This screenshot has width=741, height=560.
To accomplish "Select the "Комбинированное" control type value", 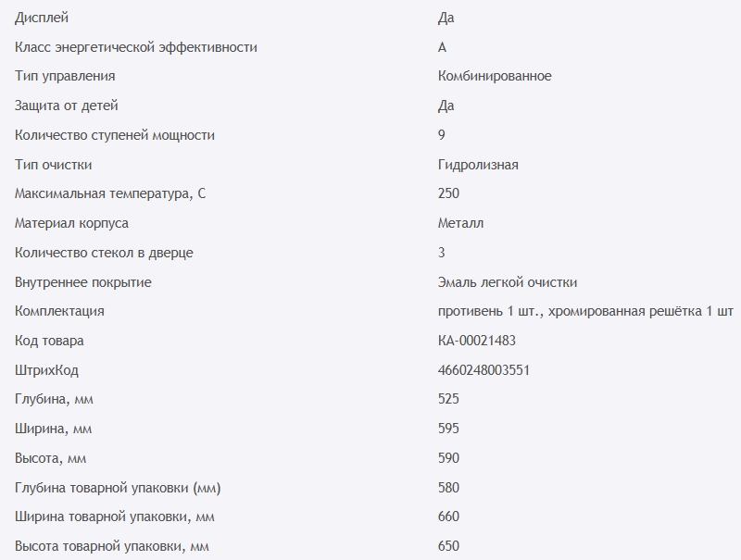I will pyautogui.click(x=495, y=76).
